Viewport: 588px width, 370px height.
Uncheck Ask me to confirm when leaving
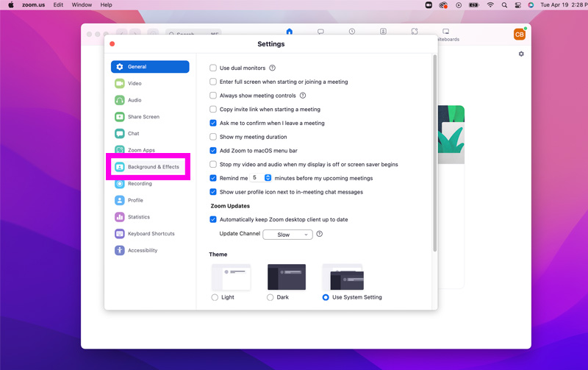click(213, 123)
